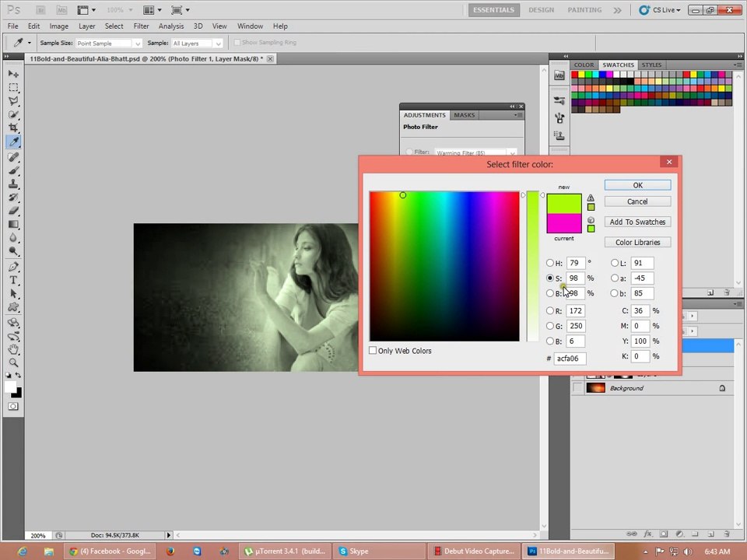This screenshot has height=560, width=747.
Task: Select the Path Selection tool
Action: point(13,293)
